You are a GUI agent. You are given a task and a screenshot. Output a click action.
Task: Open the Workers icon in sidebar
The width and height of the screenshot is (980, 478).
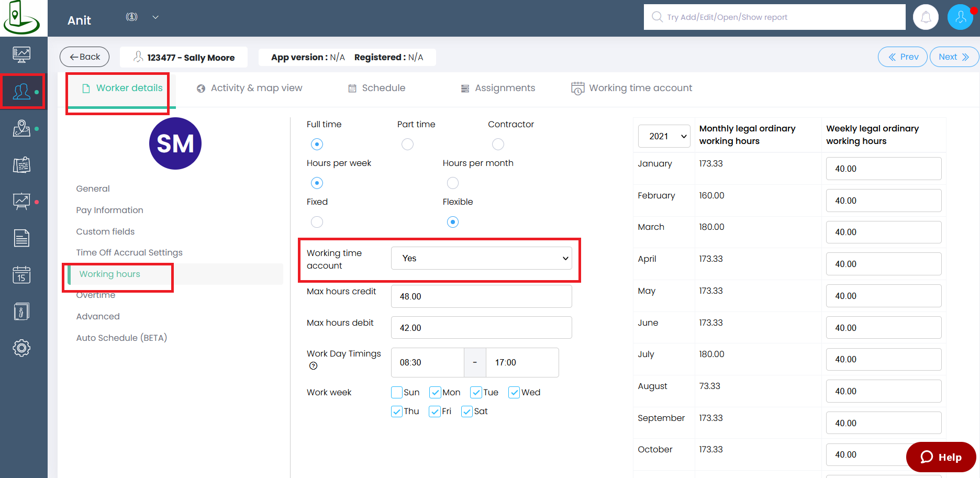click(x=21, y=92)
